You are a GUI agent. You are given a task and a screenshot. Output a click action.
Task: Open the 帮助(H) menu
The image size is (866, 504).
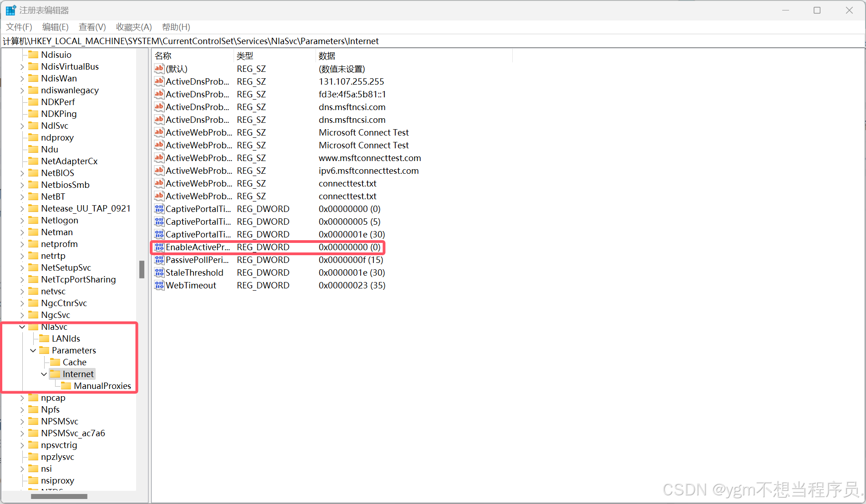coord(176,27)
